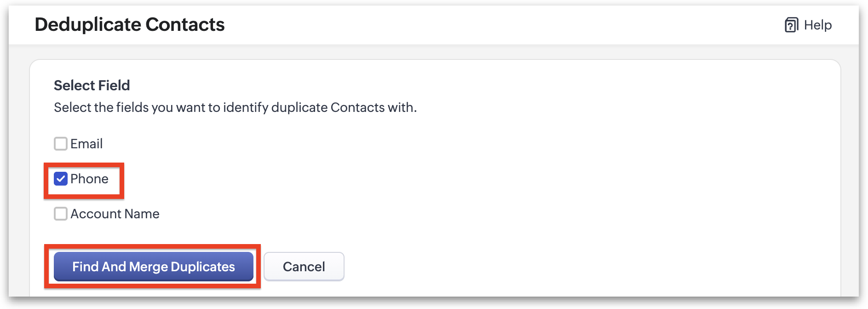Enable the Email checkbox
Image resolution: width=868 pixels, height=309 pixels.
tap(61, 144)
